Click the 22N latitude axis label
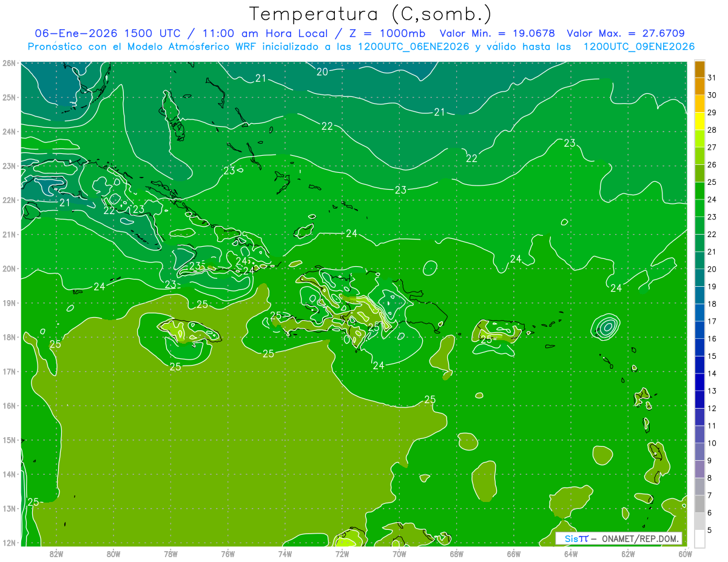Screen dimensions: 728x562 (x=8, y=200)
